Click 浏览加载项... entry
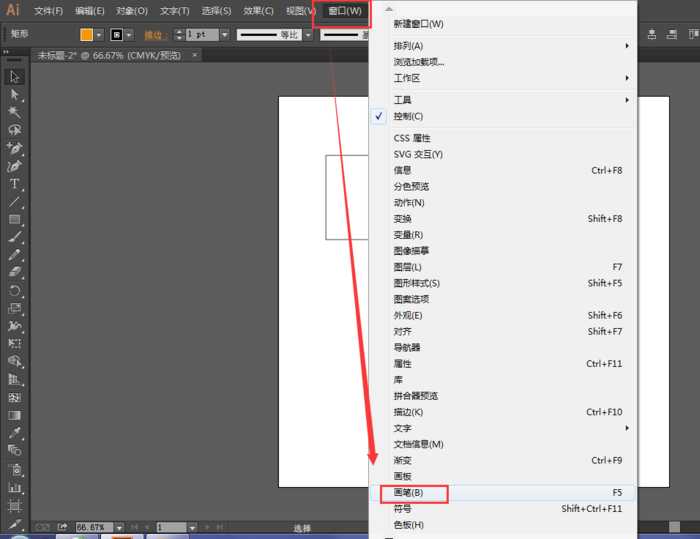 pyautogui.click(x=419, y=62)
